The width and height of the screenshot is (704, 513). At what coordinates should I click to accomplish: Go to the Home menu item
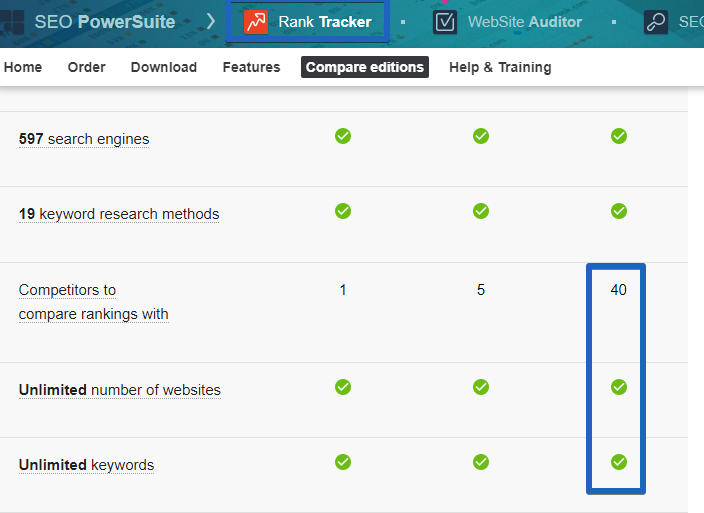click(x=23, y=67)
